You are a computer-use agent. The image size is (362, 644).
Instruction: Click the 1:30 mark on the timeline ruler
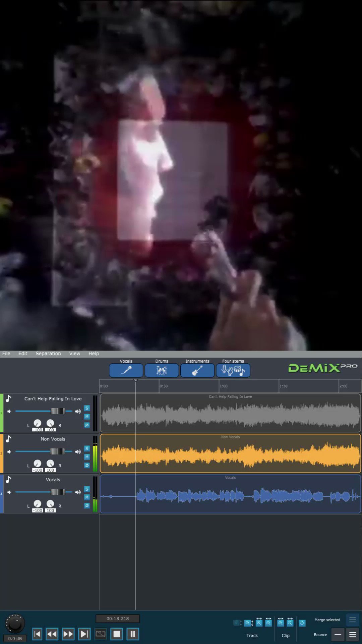[x=283, y=386]
